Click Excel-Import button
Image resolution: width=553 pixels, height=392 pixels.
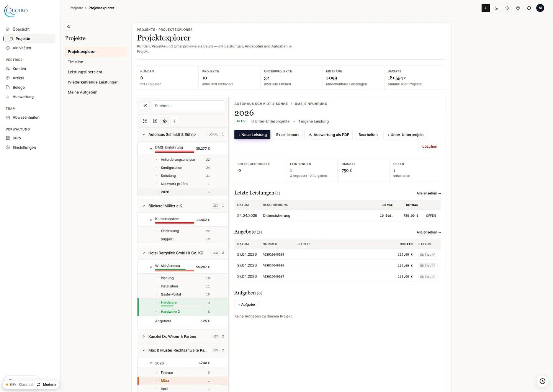288,135
